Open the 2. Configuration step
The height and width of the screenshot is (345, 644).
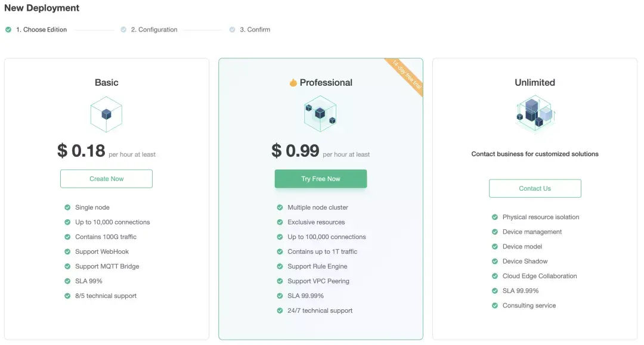[149, 29]
